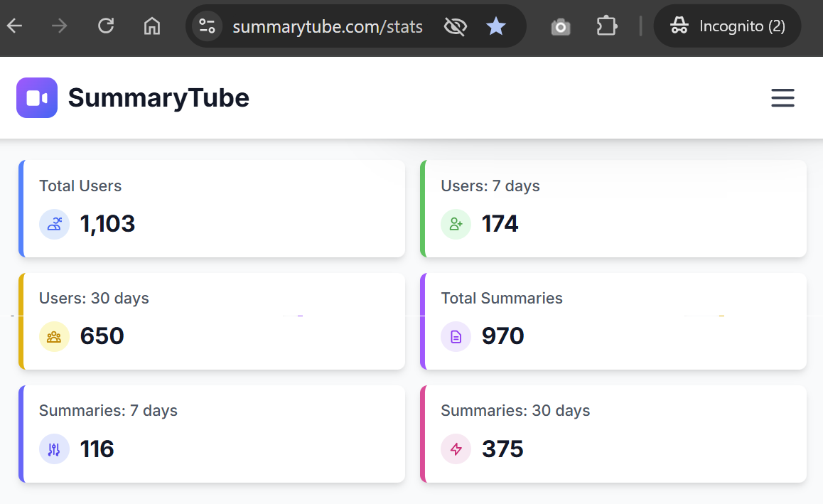This screenshot has width=823, height=504.
Task: Open the Extensions puzzle menu
Action: point(606,27)
